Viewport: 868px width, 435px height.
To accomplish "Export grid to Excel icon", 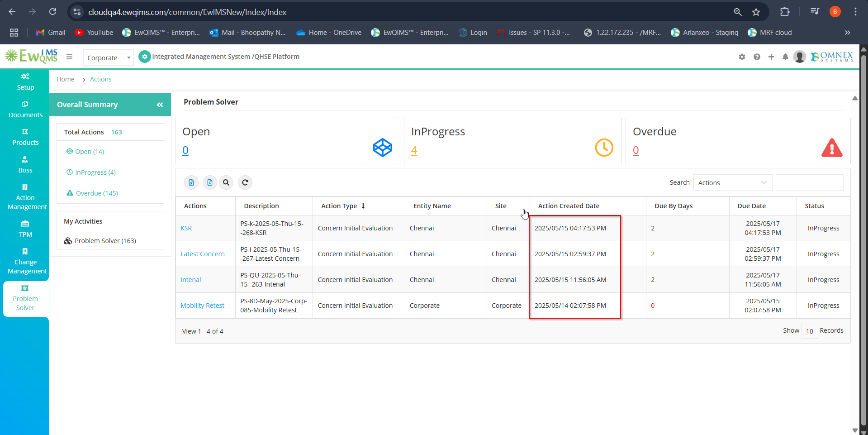I will point(191,182).
